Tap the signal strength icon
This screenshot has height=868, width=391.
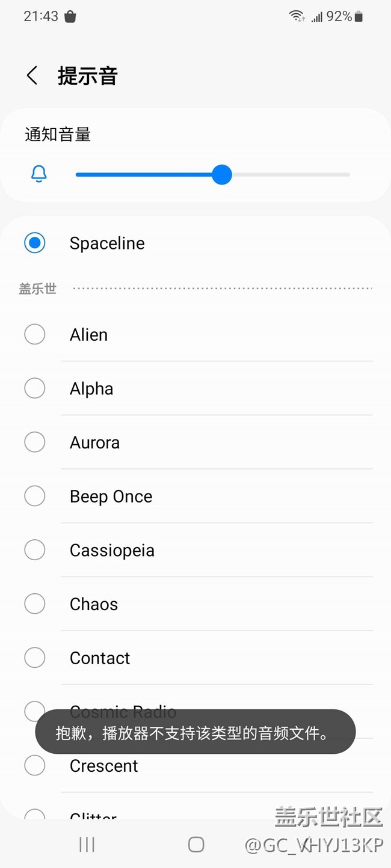pyautogui.click(x=316, y=17)
